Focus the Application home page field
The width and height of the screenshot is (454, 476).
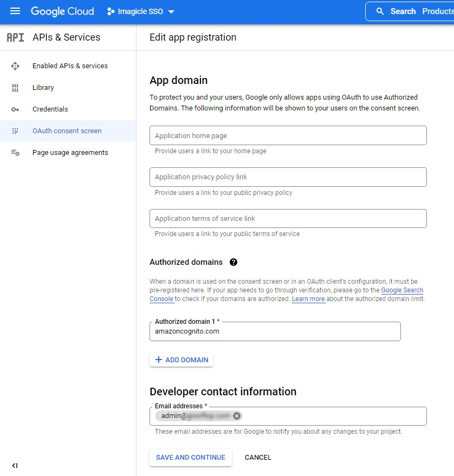pos(288,135)
